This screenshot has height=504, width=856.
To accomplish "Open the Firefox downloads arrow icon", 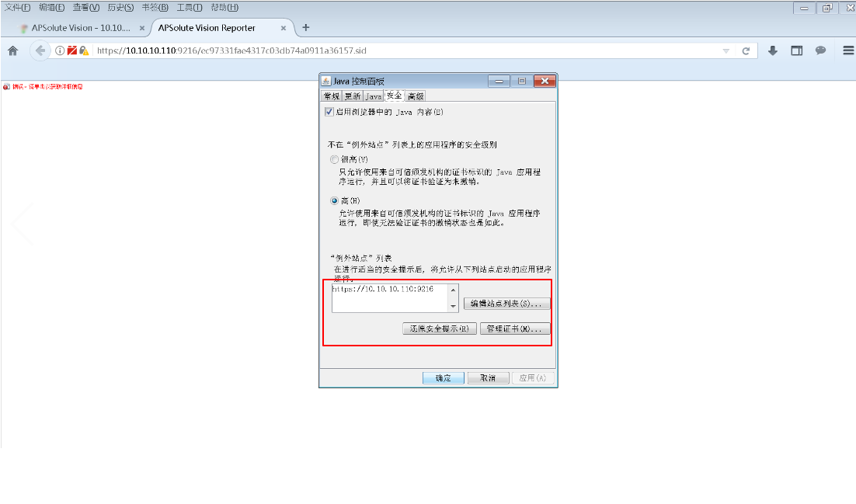I will tap(773, 51).
